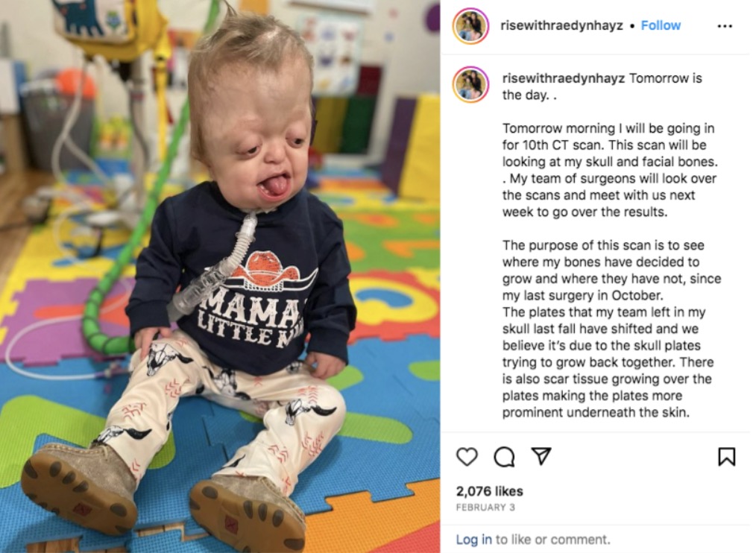This screenshot has height=553, width=756.
Task: Open the risewithraedynhayz username in the header
Action: point(561,25)
